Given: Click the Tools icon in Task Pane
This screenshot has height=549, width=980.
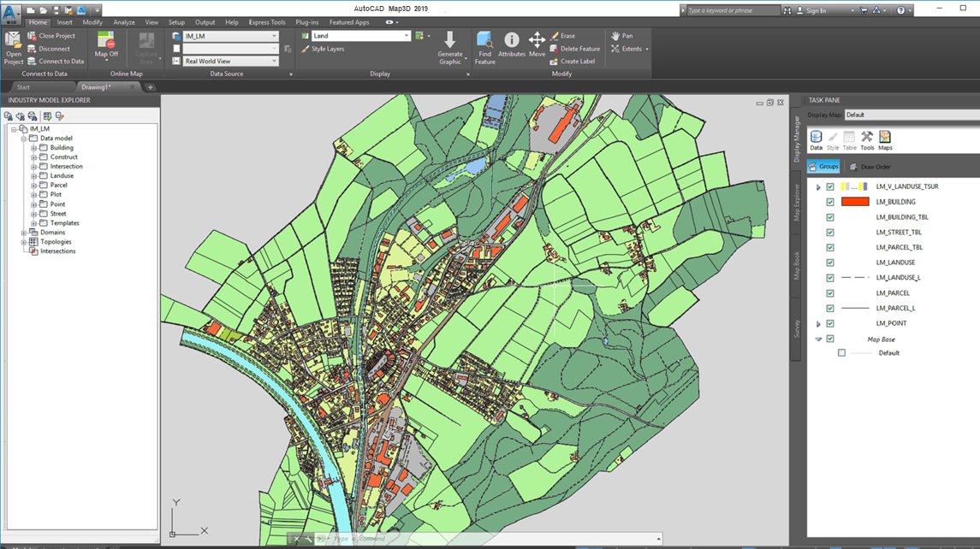Looking at the screenshot, I should pyautogui.click(x=867, y=138).
